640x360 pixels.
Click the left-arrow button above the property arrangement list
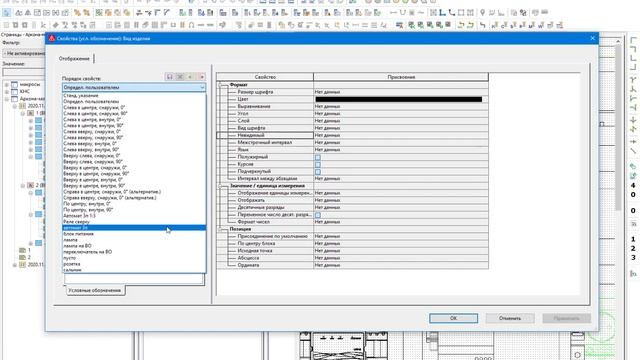[x=191, y=77]
